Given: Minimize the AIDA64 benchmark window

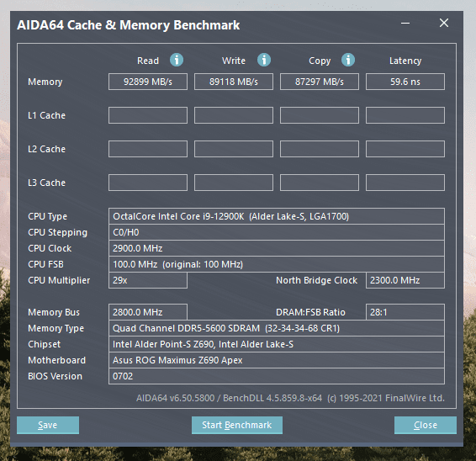Looking at the screenshot, I should click(405, 23).
